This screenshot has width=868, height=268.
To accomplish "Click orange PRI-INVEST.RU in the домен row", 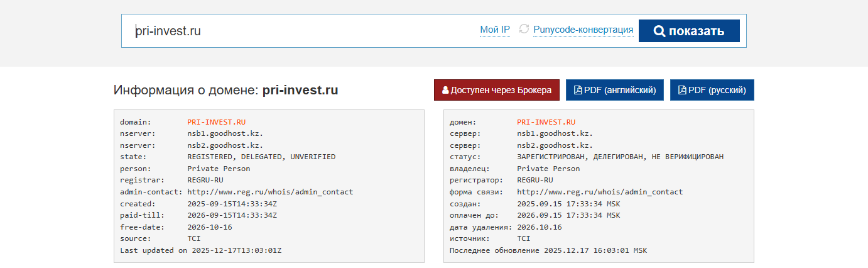I will tap(546, 122).
